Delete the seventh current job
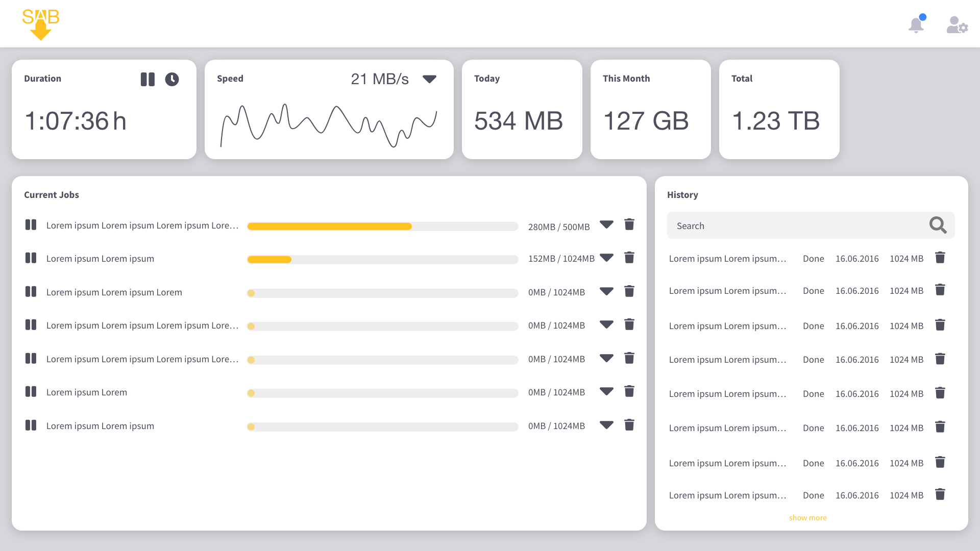Image resolution: width=980 pixels, height=551 pixels. [x=629, y=424]
